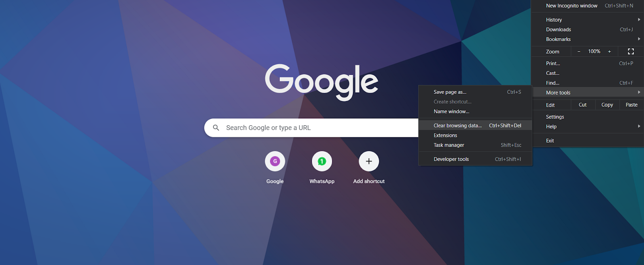This screenshot has height=265, width=644.
Task: Open Settings from Chrome menu
Action: (555, 117)
